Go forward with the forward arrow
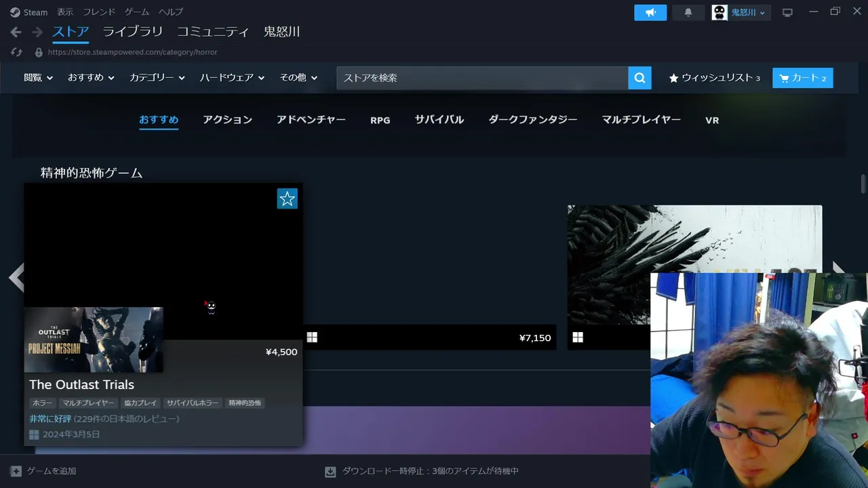The image size is (868, 488). coord(37,32)
